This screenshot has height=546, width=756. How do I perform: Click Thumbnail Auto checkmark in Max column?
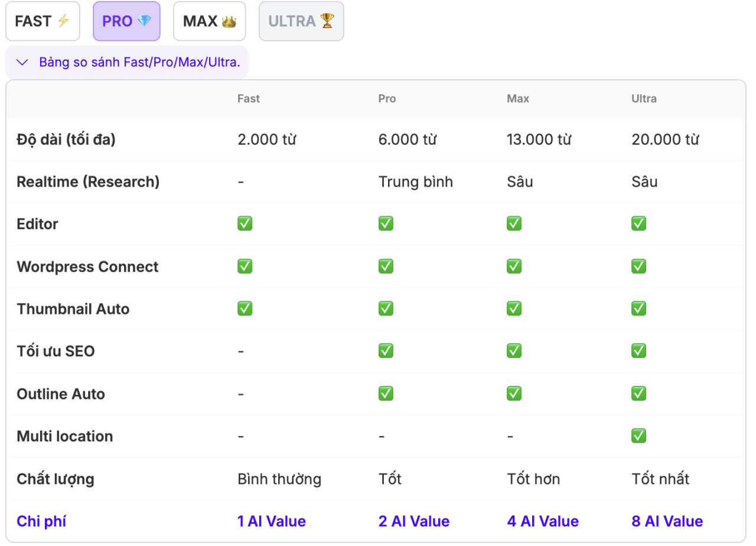coord(514,308)
